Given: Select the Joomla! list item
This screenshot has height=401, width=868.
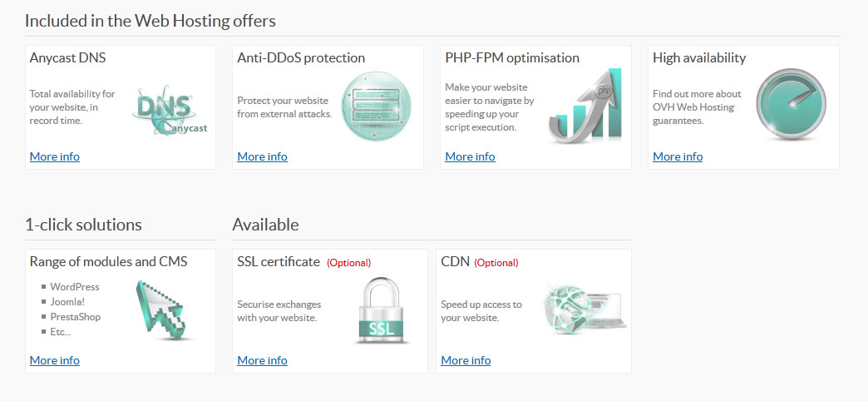Looking at the screenshot, I should pyautogui.click(x=67, y=302).
